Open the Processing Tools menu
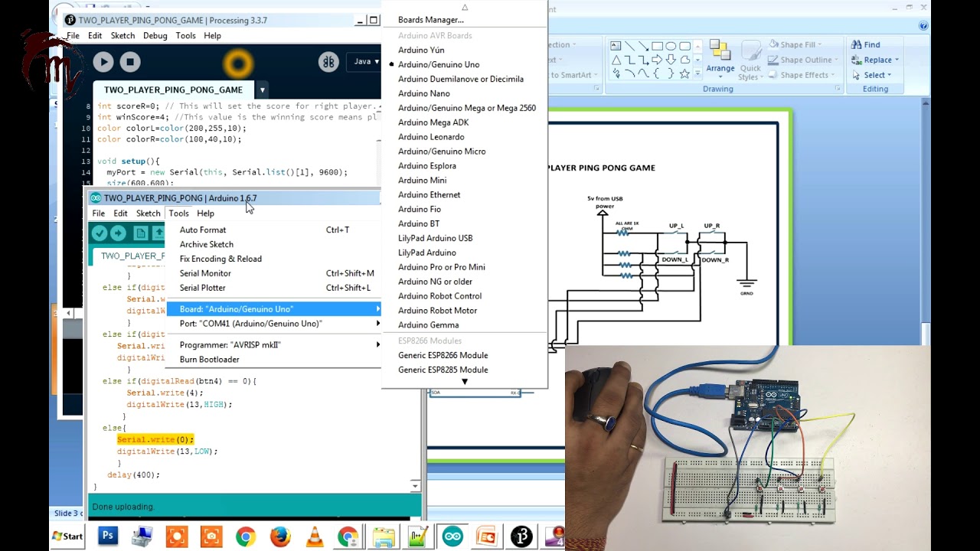The width and height of the screenshot is (980, 551). coord(186,36)
